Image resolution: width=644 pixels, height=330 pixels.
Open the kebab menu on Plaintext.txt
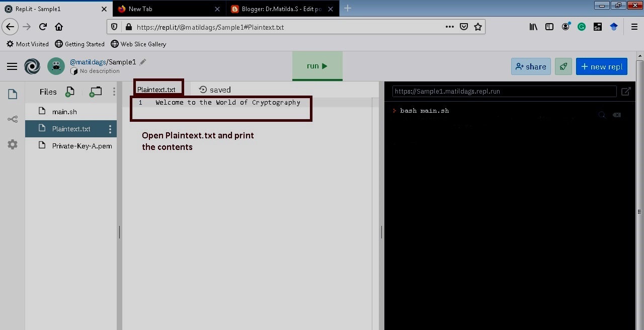(110, 129)
